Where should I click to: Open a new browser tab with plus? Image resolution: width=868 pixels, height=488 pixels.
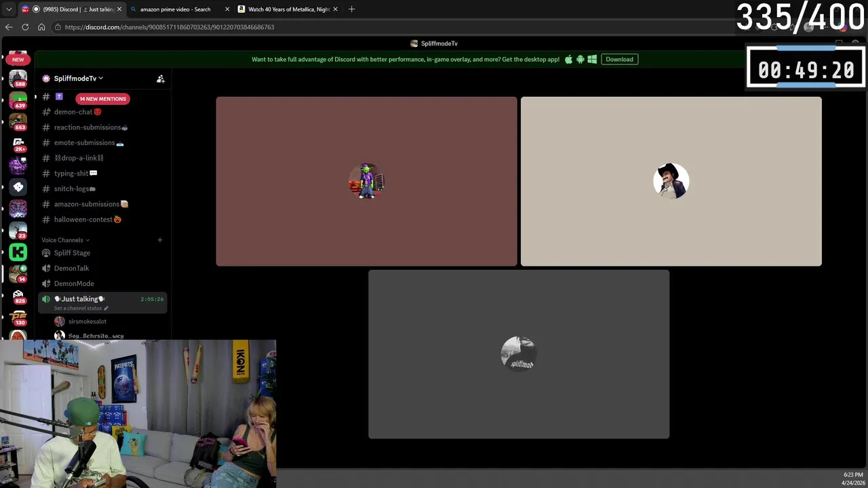[x=351, y=9]
